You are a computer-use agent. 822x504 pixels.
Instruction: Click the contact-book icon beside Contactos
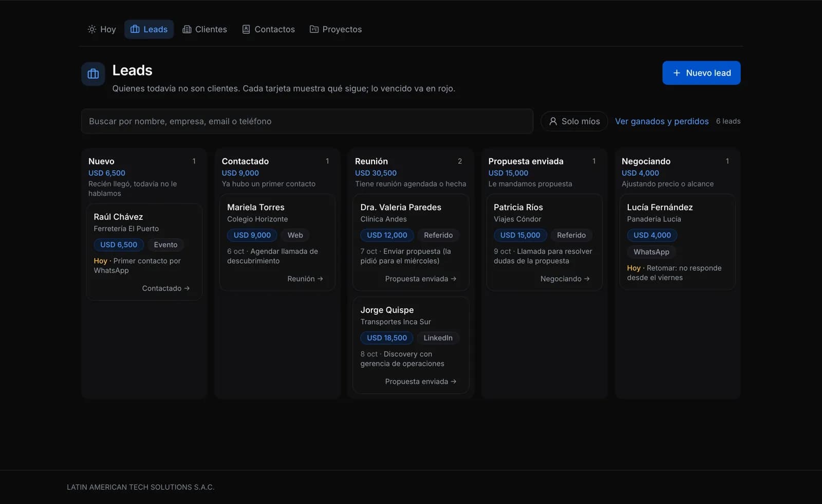click(246, 29)
